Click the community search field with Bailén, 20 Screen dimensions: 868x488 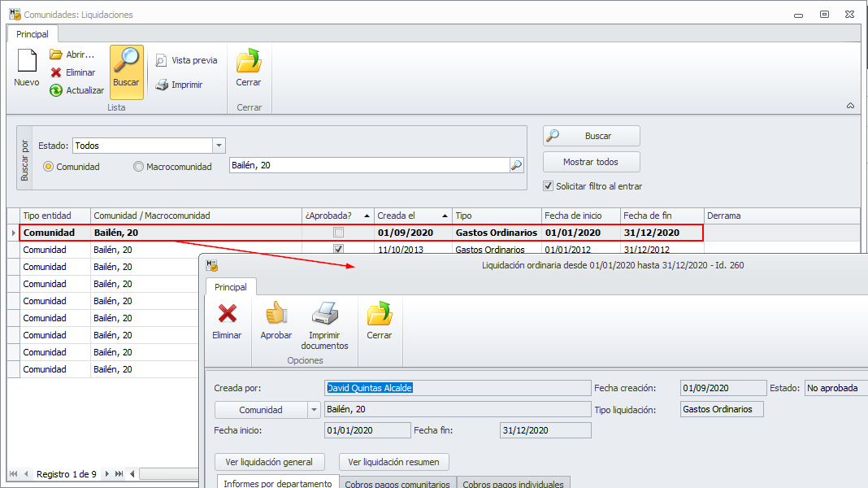click(369, 165)
